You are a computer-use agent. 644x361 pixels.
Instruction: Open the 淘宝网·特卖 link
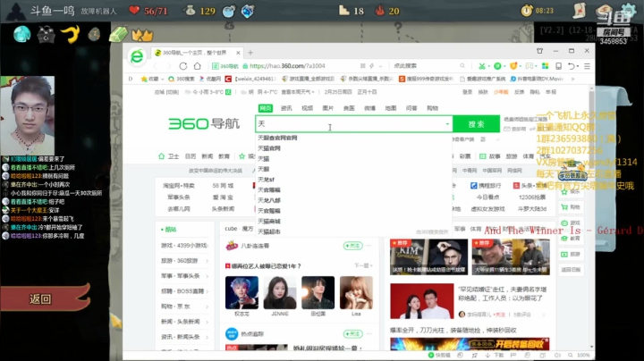click(179, 186)
